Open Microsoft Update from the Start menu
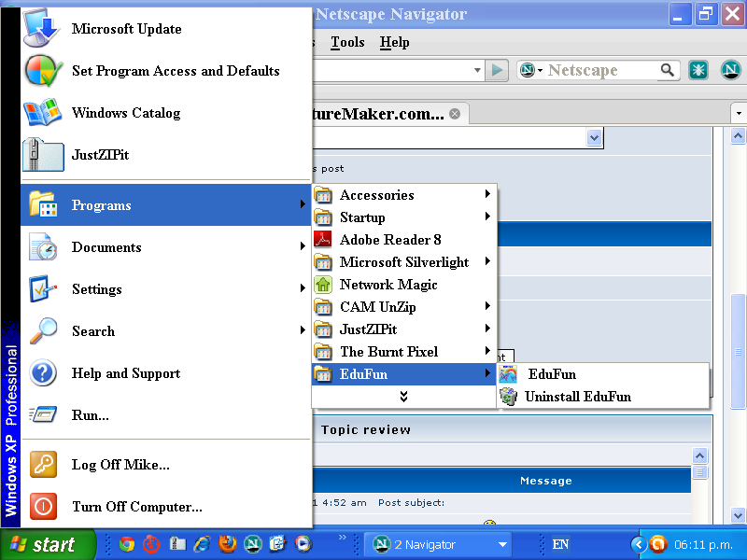The height and width of the screenshot is (560, 747). click(166, 29)
